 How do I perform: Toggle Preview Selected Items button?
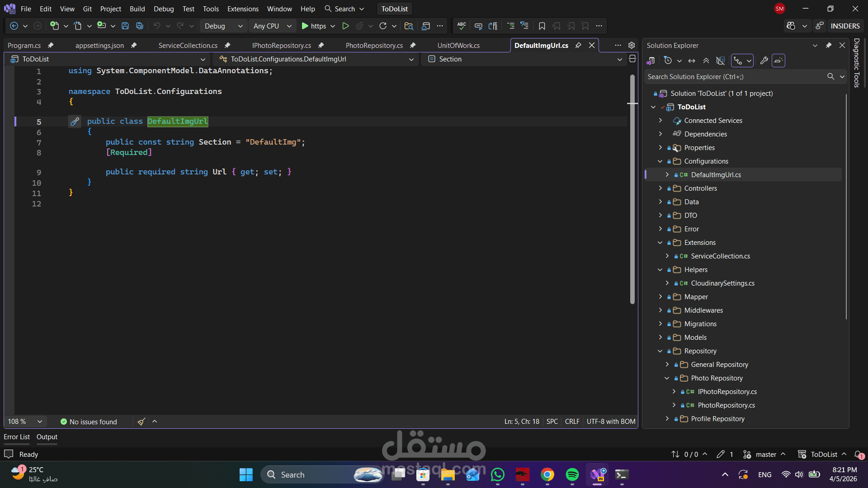coord(778,61)
